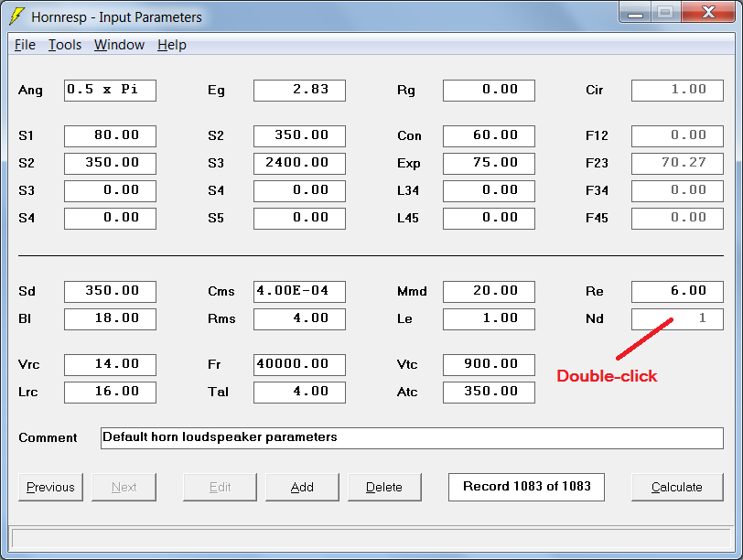
Task: Click the Lrc field with 16.00
Action: click(110, 393)
